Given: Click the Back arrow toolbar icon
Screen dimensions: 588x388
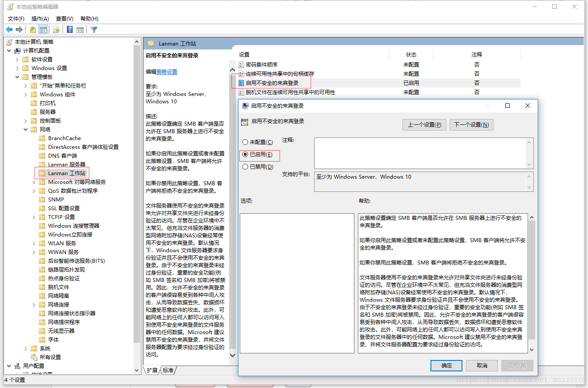Looking at the screenshot, I should point(9,30).
